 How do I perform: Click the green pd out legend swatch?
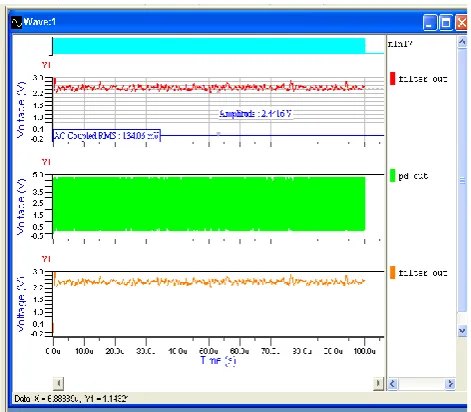(392, 176)
